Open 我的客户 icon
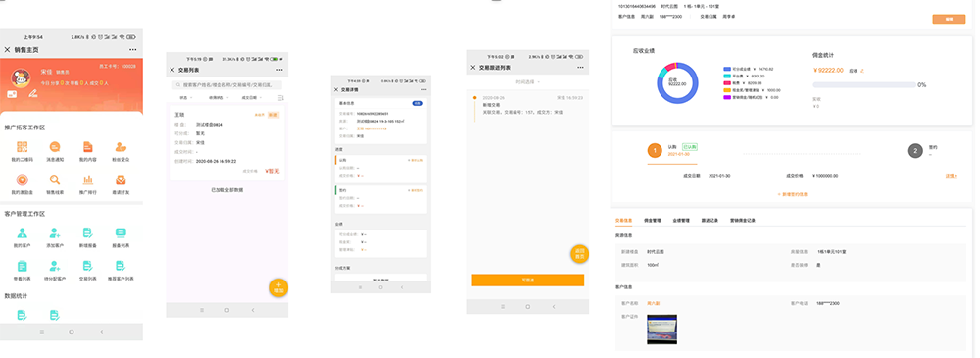Screen dimensions: 980x358 [x=23, y=232]
